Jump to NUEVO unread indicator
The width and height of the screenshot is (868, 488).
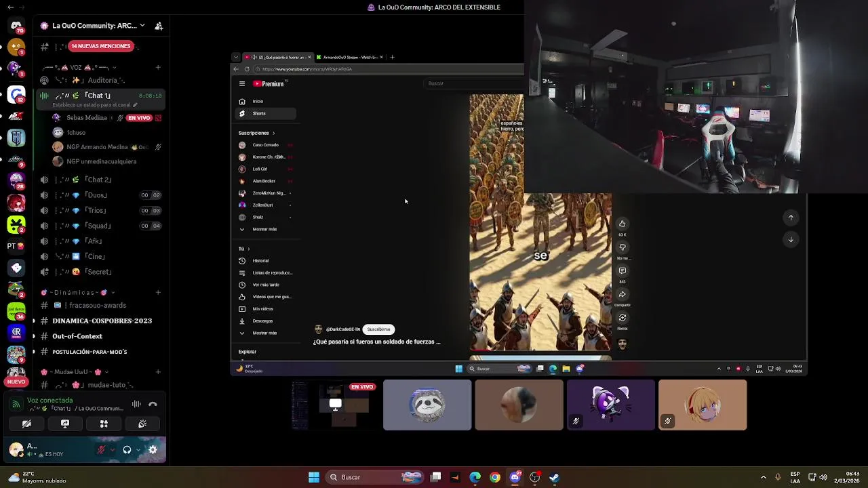16,382
